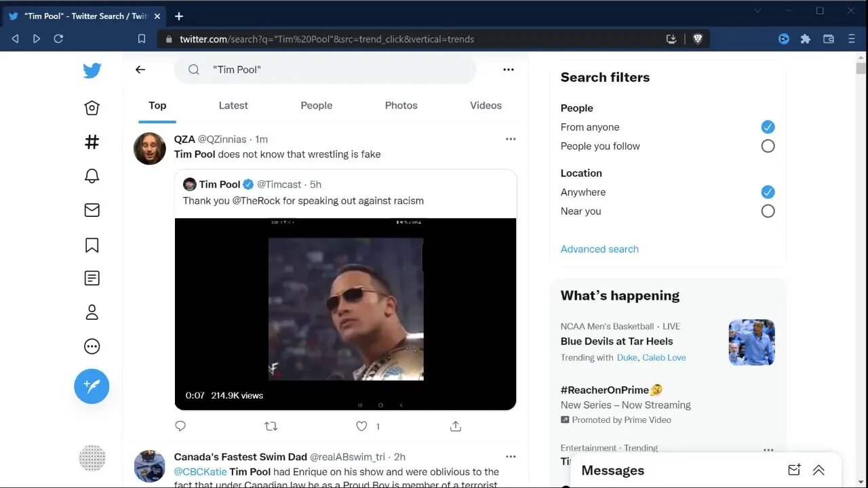The image size is (868, 488).
Task: Open the Blue Devils game thumbnail
Action: [x=751, y=342]
